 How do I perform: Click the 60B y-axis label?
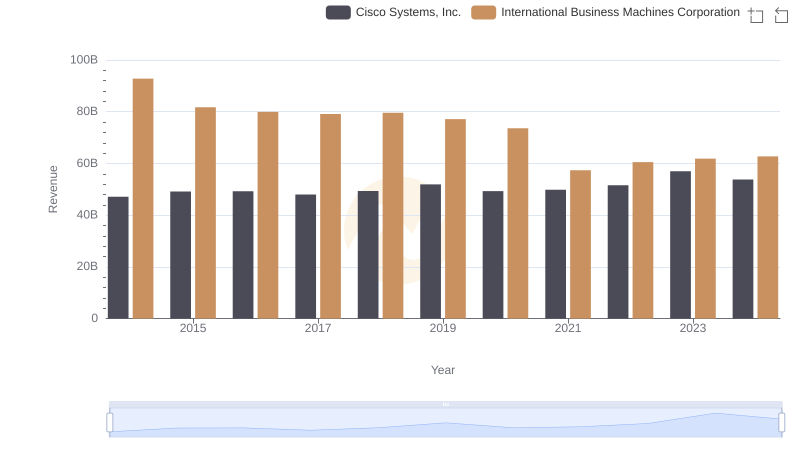[x=87, y=164]
